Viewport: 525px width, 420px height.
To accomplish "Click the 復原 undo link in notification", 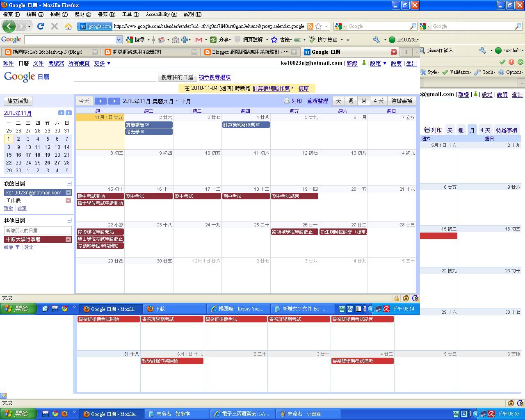I will point(304,88).
